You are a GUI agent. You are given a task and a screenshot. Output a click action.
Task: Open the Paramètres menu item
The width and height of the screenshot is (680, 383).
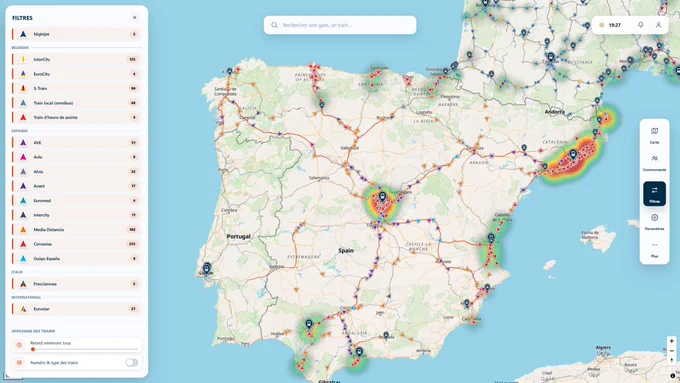pyautogui.click(x=654, y=222)
